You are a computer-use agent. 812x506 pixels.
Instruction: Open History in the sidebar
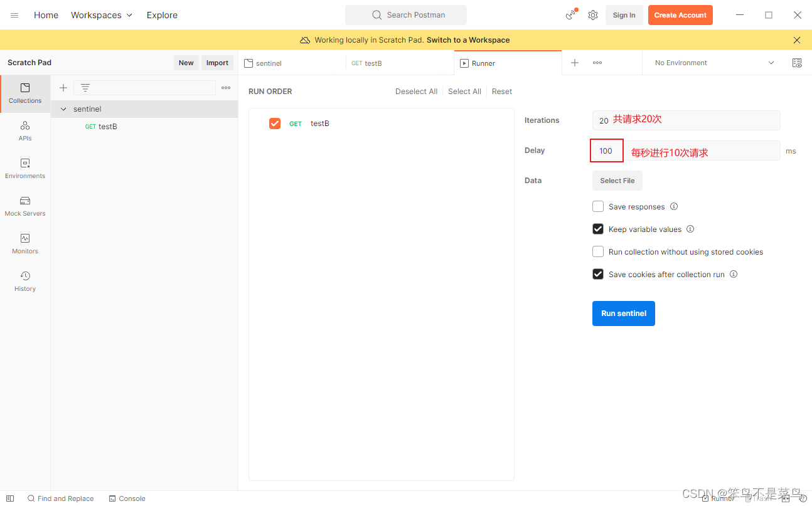(x=25, y=282)
